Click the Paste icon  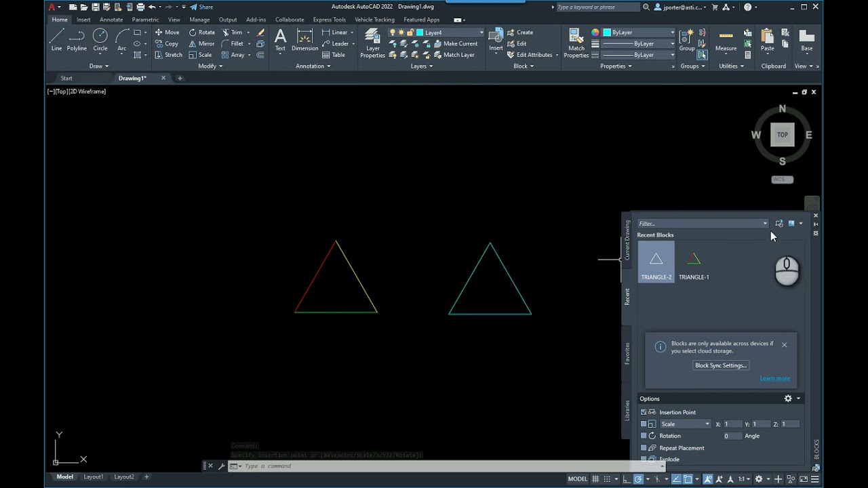click(x=768, y=40)
